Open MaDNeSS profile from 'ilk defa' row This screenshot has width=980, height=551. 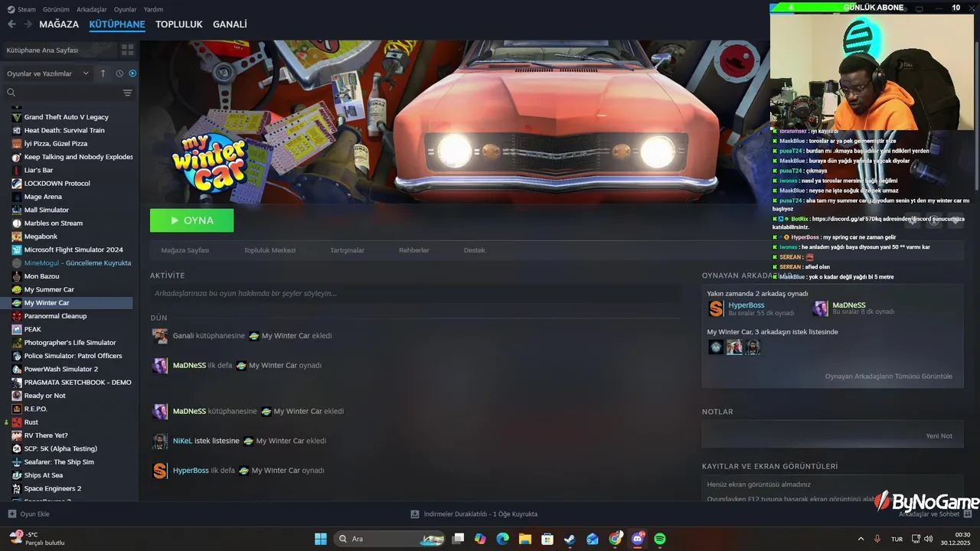(189, 366)
